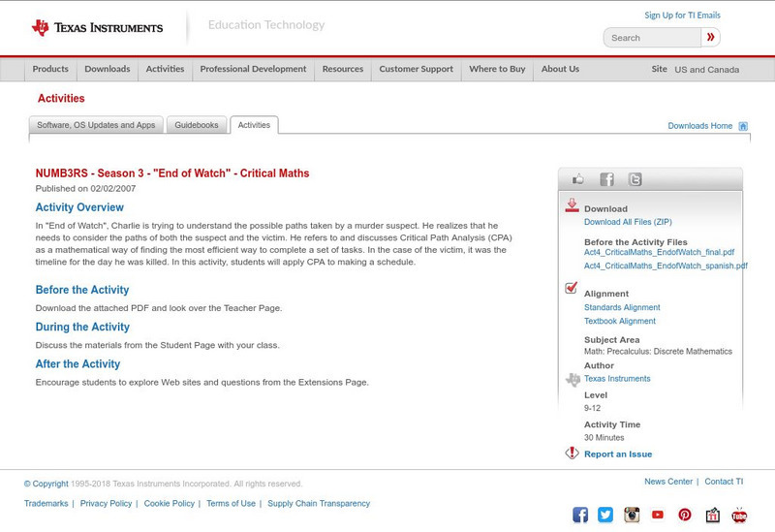This screenshot has width=775, height=532.
Task: Open US and Canada site selector
Action: [707, 70]
